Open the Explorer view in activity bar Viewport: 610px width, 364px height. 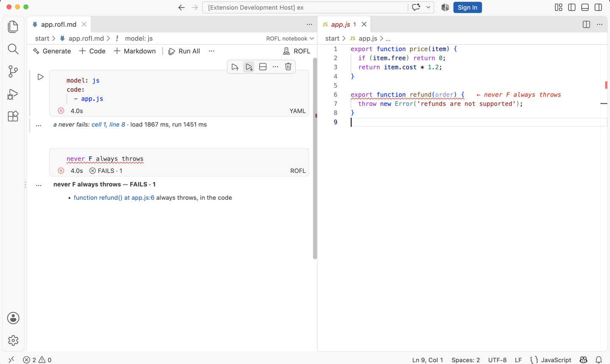pos(13,27)
